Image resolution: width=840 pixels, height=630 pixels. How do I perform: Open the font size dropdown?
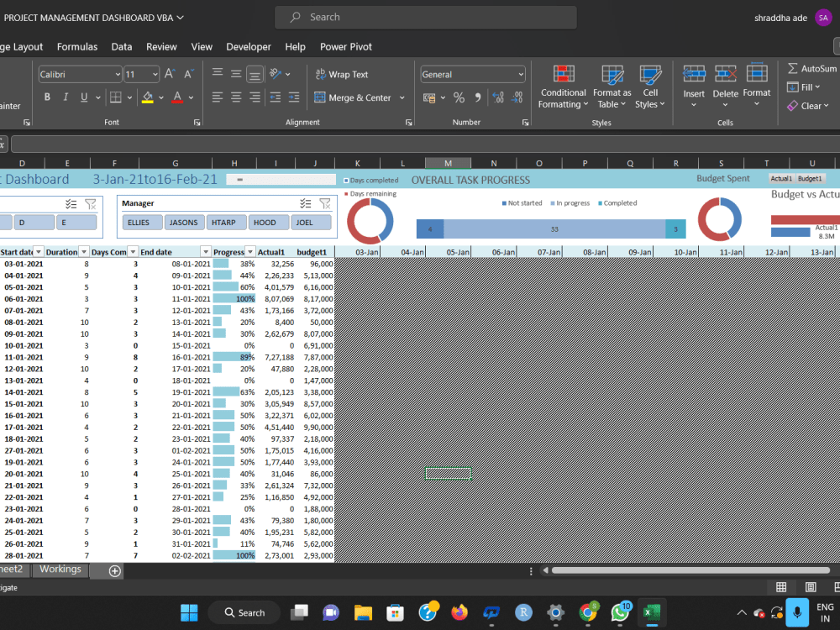(x=155, y=74)
